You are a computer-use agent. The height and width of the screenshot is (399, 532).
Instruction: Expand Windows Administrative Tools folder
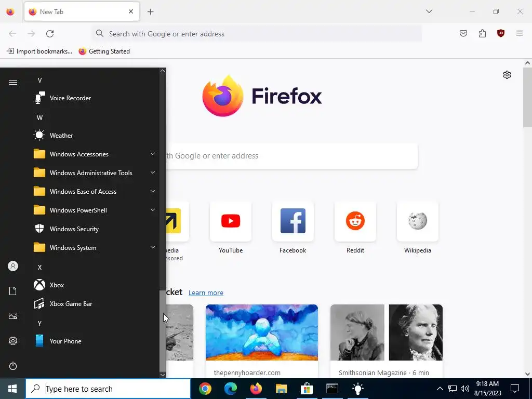coord(94,172)
